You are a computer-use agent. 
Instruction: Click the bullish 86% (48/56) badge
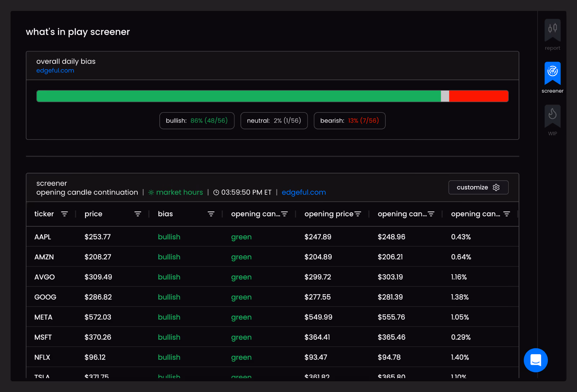(x=197, y=121)
